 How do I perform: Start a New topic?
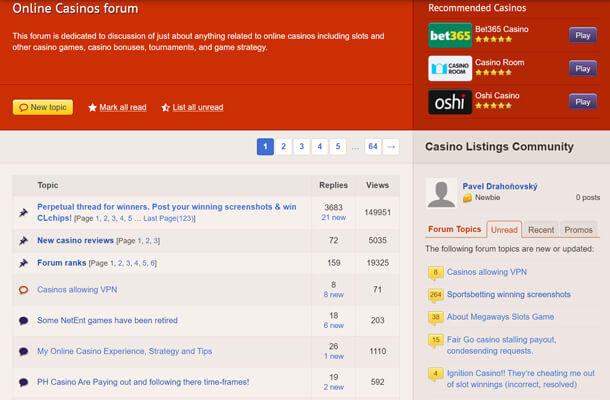click(43, 107)
